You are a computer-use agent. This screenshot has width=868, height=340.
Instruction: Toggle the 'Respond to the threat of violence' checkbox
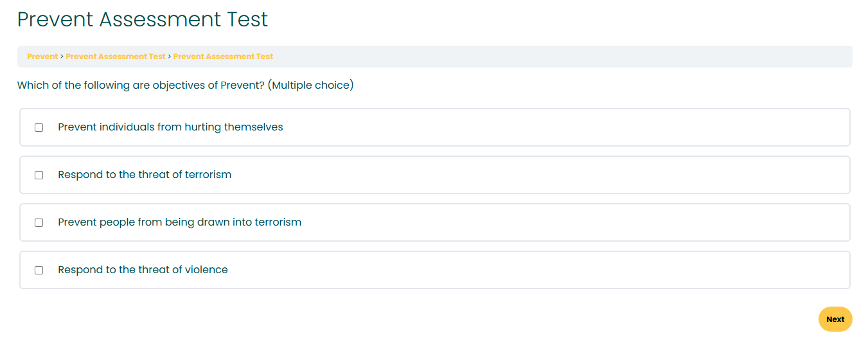point(39,270)
